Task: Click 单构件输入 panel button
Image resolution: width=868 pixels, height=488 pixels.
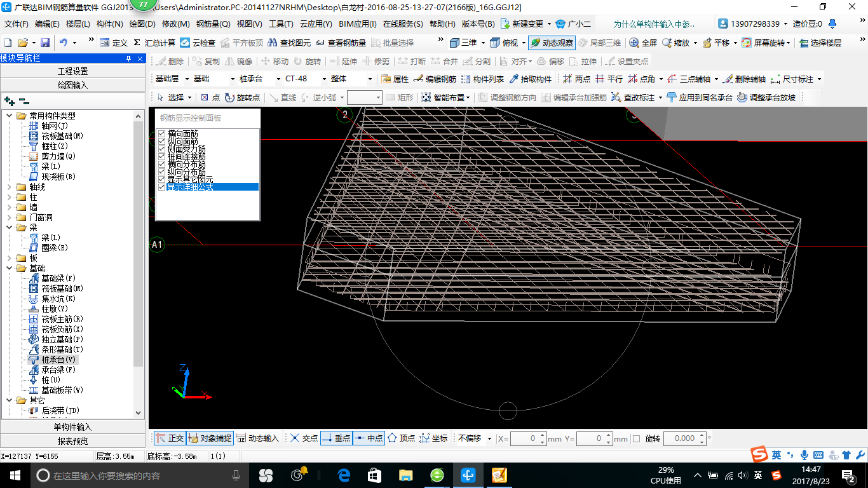Action: point(72,427)
